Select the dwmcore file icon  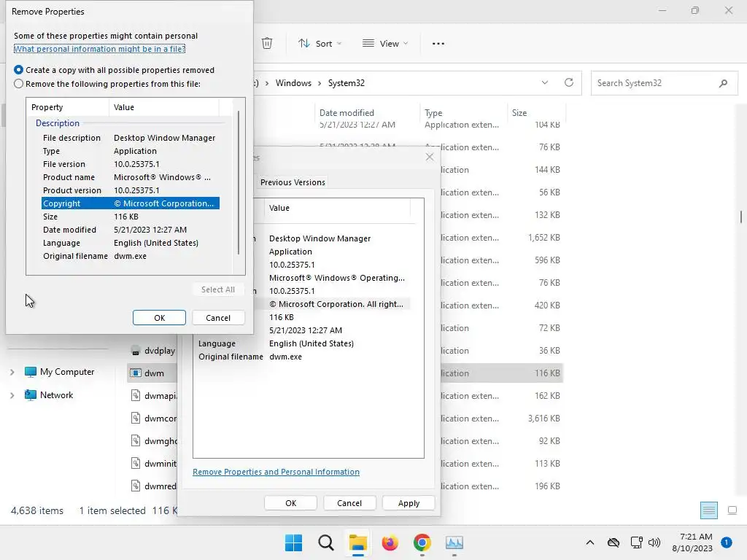pyautogui.click(x=136, y=418)
